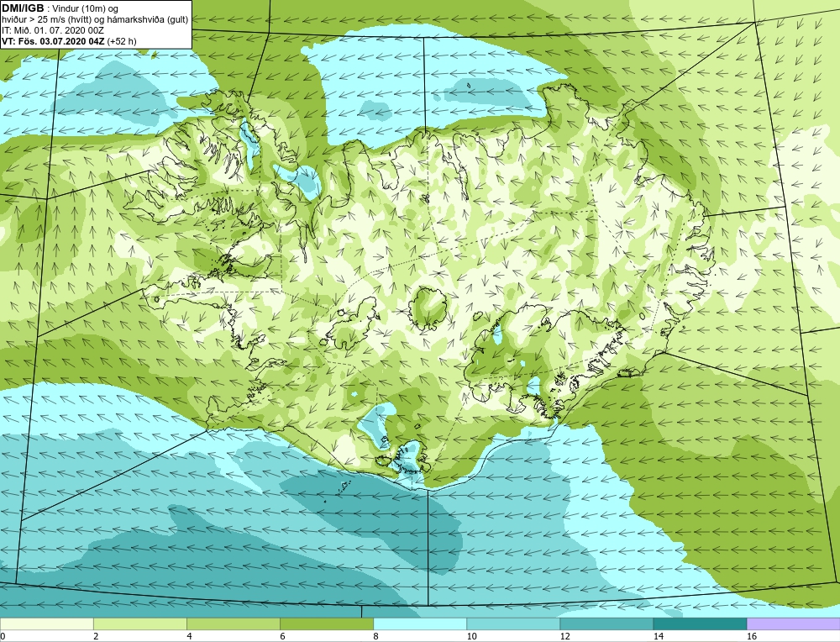Click the purple legend swatch above 16
The height and width of the screenshot is (642, 840).
pyautogui.click(x=794, y=624)
